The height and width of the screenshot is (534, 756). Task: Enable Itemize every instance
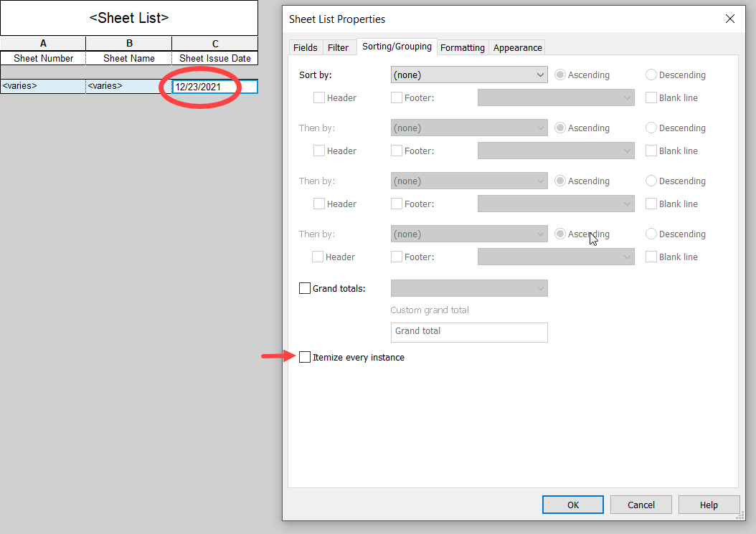(304, 357)
